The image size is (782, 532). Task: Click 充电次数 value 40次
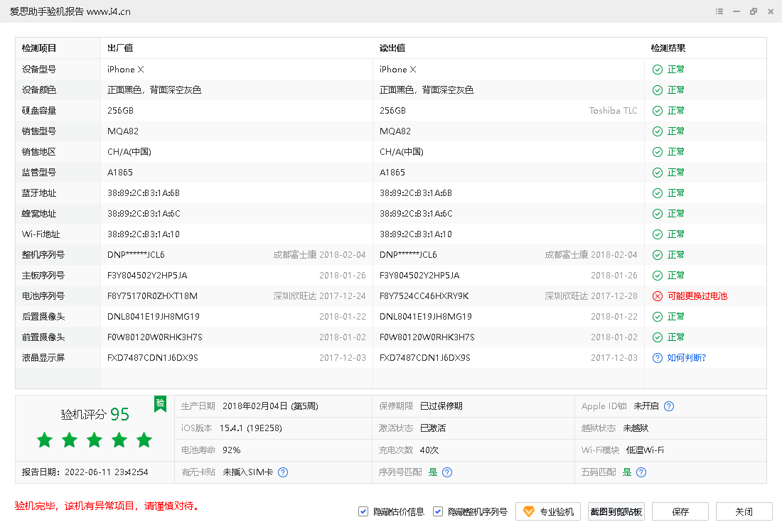pos(429,450)
